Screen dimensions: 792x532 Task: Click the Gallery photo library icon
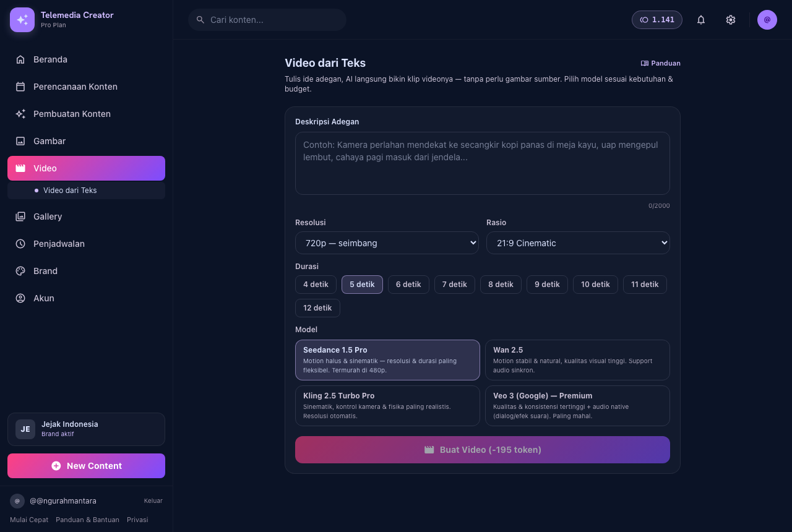(x=20, y=217)
